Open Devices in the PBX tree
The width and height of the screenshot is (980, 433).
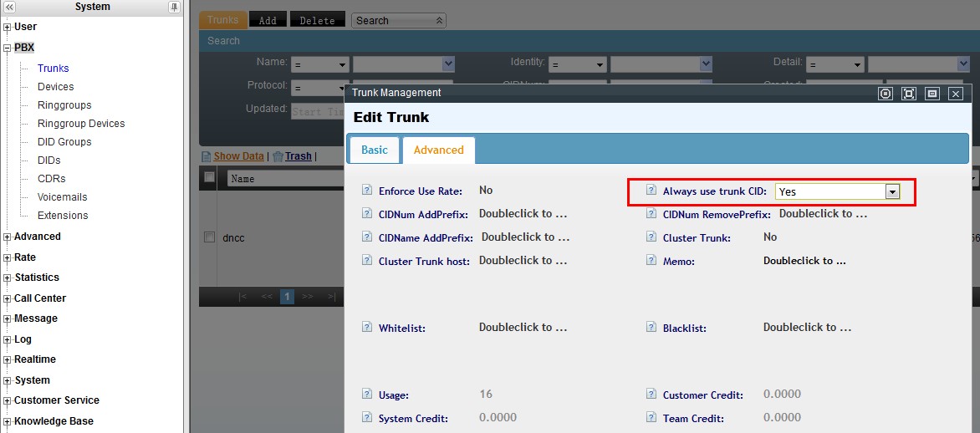point(55,87)
